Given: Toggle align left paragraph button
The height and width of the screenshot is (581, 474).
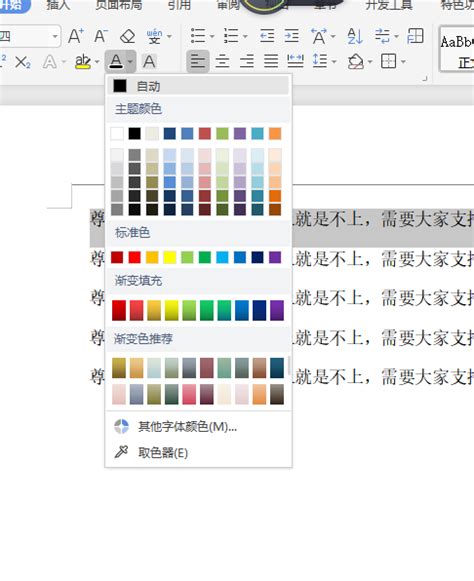Looking at the screenshot, I should pos(198,61).
